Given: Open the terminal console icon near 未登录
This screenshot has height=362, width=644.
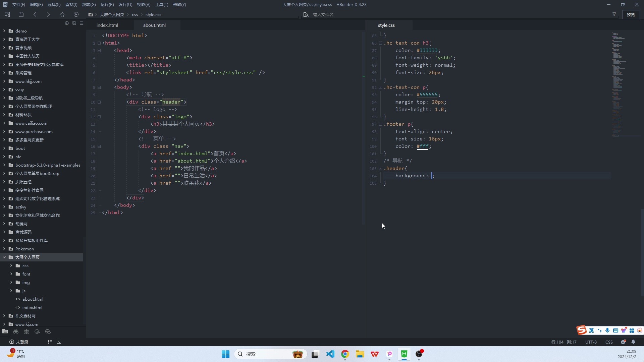Looking at the screenshot, I should tap(59, 342).
